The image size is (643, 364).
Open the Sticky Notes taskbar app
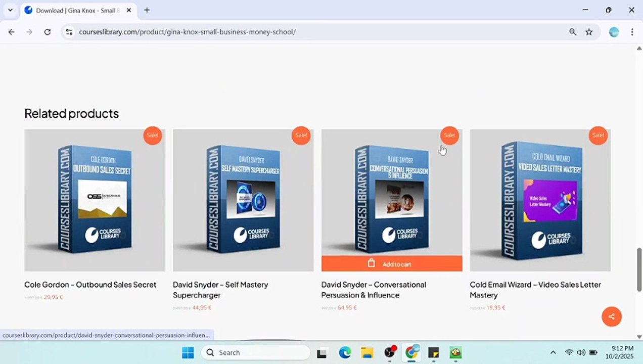434,353
